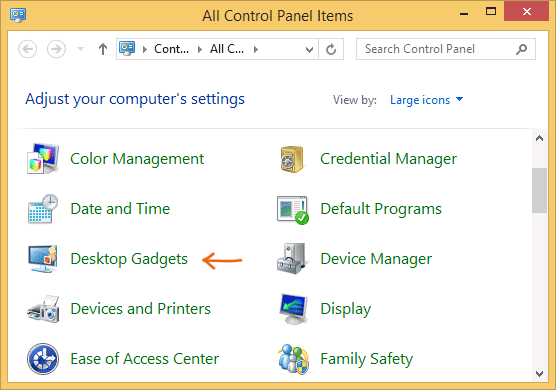Focus the Search Control Panel field
This screenshot has height=390, width=556.
tap(439, 49)
